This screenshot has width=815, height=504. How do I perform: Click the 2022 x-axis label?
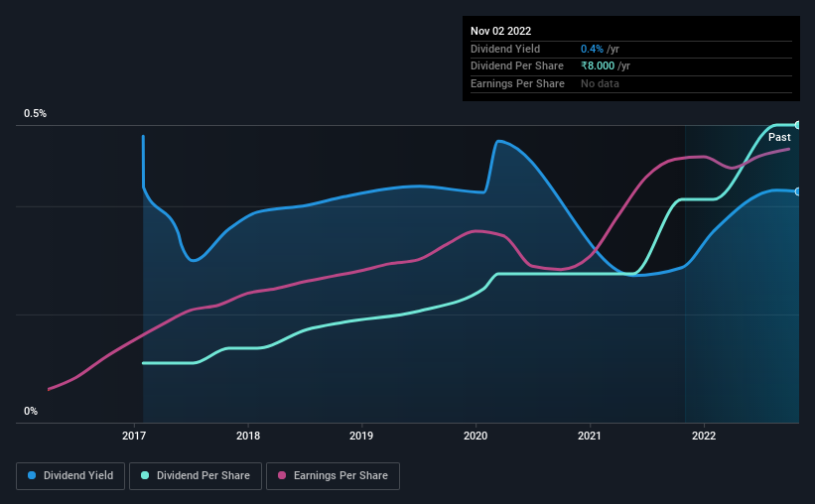pyautogui.click(x=704, y=436)
